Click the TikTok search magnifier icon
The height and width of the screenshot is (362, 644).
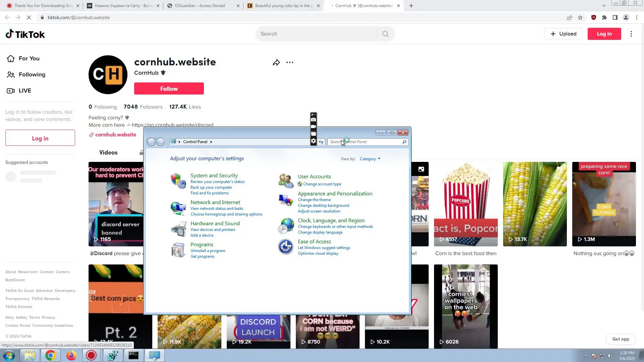[x=385, y=34]
